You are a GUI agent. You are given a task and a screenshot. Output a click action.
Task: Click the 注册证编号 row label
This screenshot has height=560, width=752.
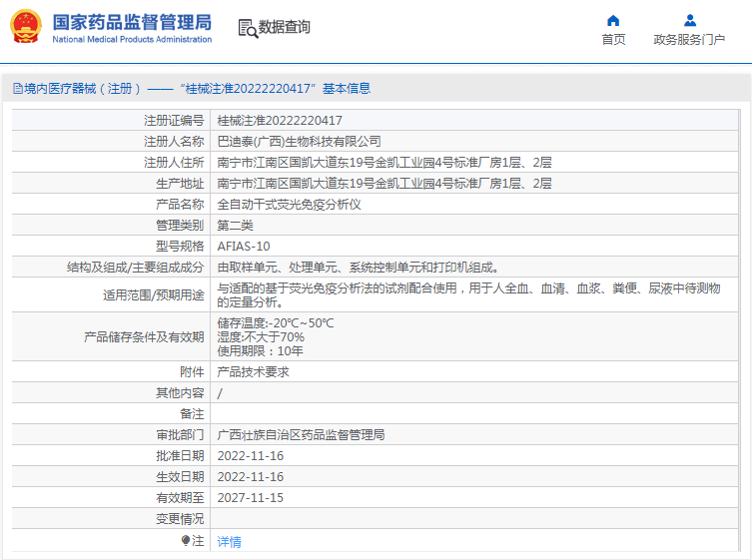[174, 121]
